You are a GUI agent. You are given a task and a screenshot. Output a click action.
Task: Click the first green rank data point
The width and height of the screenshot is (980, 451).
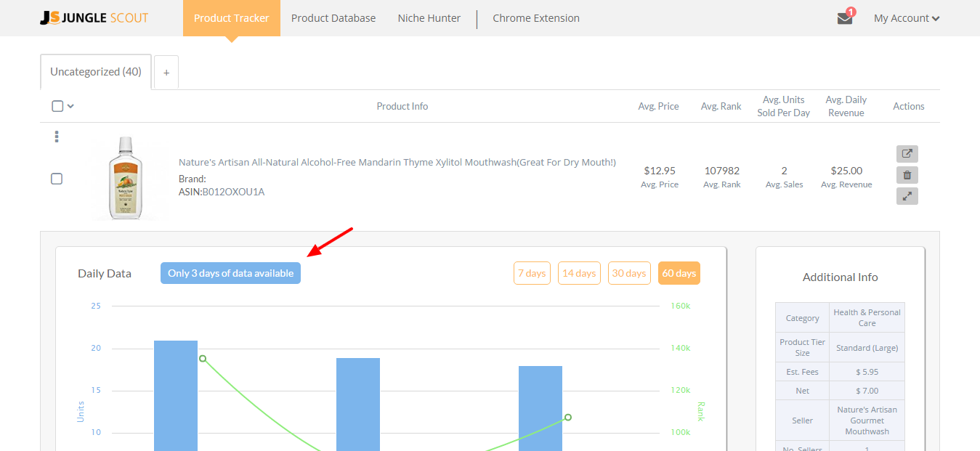click(x=203, y=359)
